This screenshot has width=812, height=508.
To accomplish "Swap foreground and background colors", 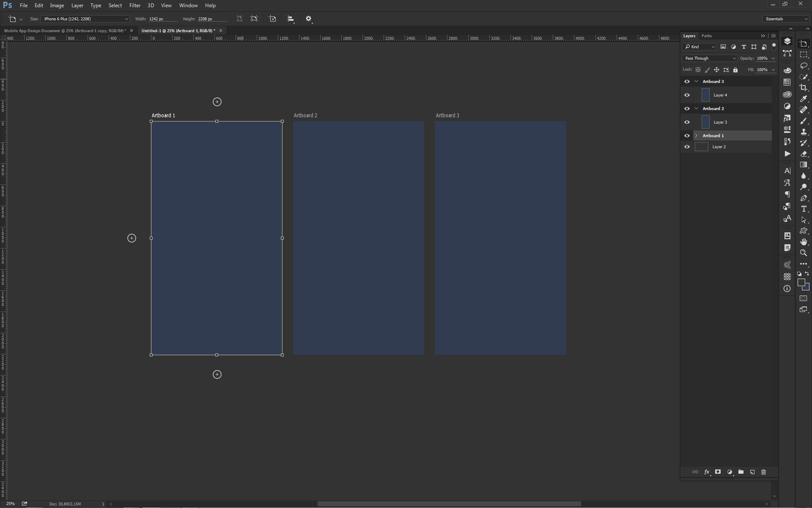I will click(x=807, y=274).
